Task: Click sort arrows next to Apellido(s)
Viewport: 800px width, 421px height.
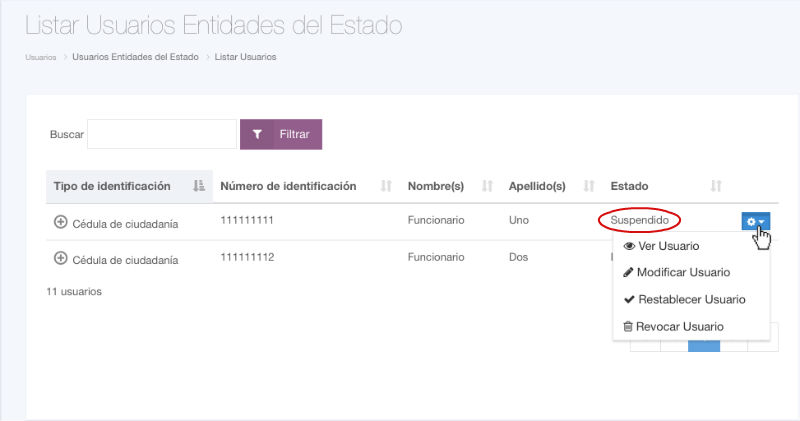Action: point(589,186)
